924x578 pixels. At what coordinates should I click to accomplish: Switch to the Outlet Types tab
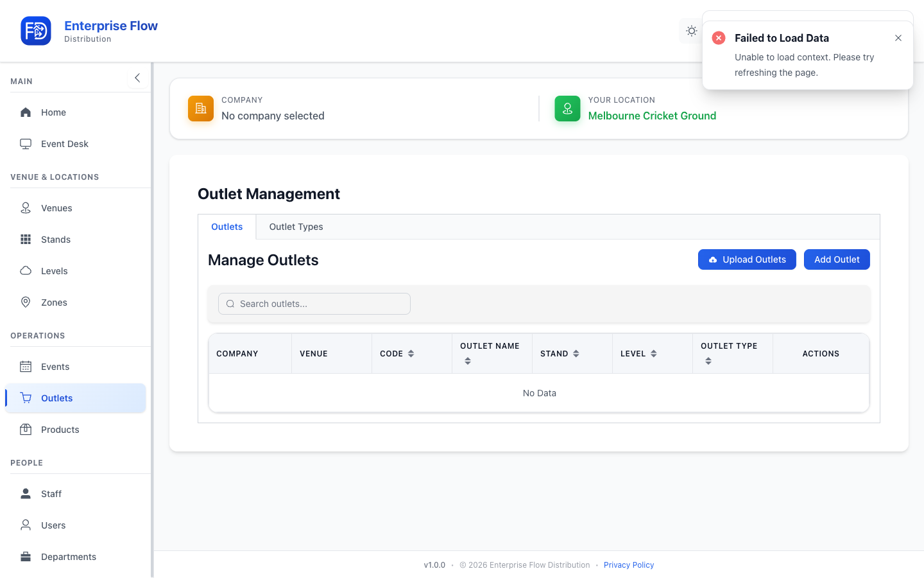tap(296, 227)
